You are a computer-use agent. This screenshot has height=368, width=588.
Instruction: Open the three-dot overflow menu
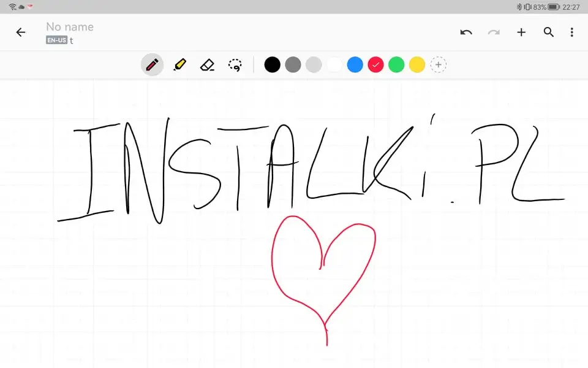571,33
